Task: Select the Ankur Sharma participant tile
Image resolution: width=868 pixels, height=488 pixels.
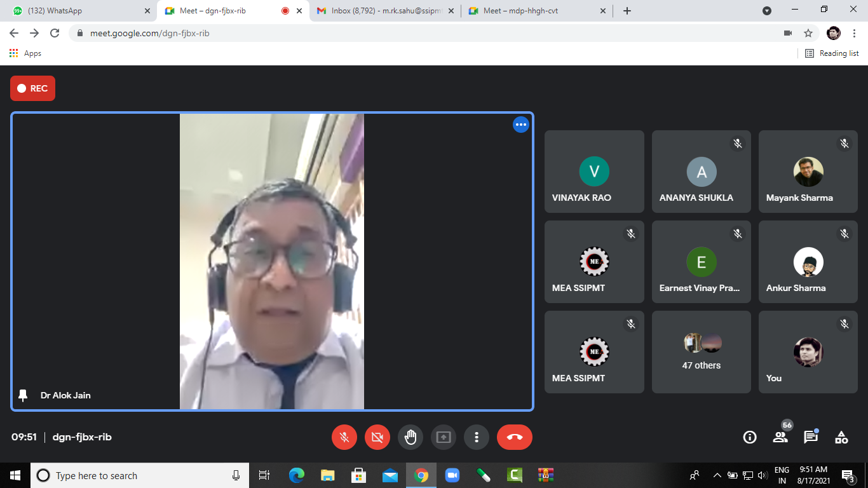Action: [808, 262]
